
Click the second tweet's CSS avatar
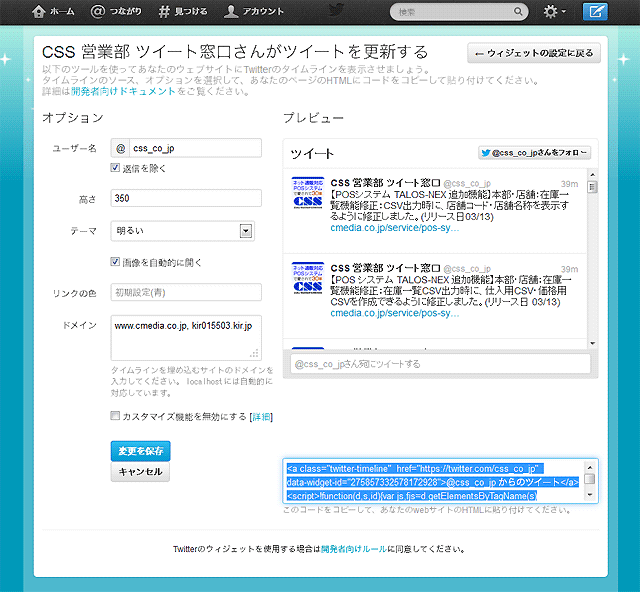point(308,278)
